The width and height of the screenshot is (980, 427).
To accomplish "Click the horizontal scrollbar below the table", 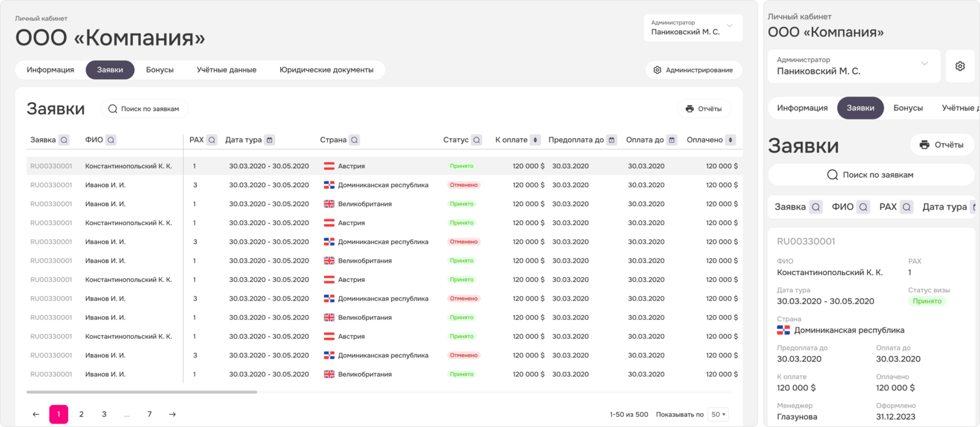I will [142, 392].
